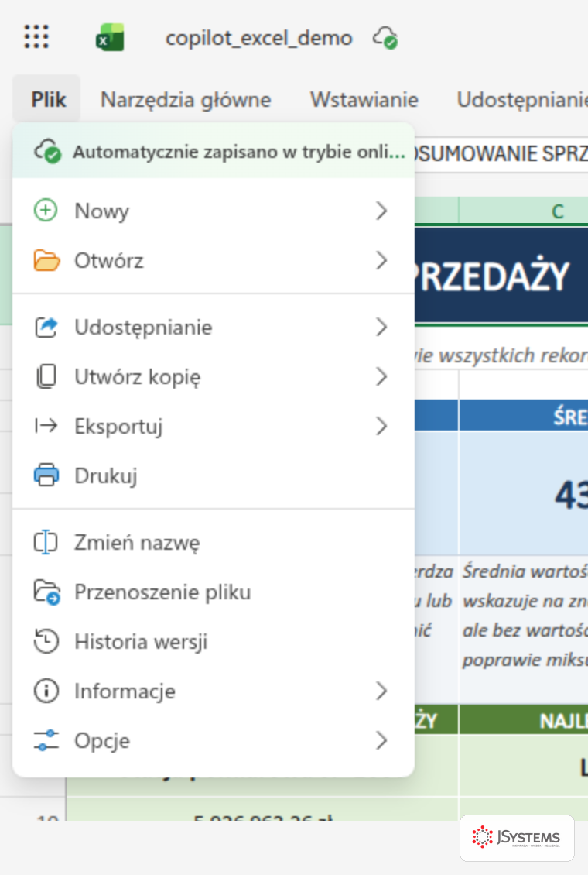
Task: Click the printer Drukuj icon
Action: point(46,475)
